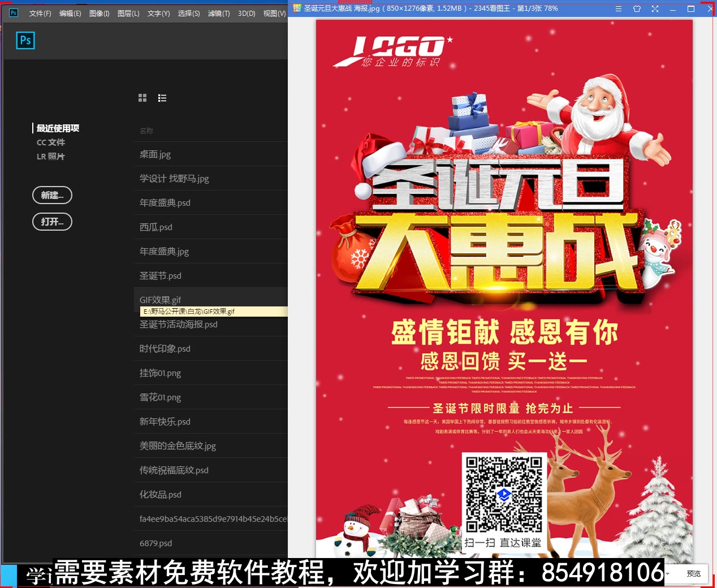Open the hamburger menu in 2345看图王 titlebar
Viewport: 717px width, 588px height.
click(x=618, y=8)
